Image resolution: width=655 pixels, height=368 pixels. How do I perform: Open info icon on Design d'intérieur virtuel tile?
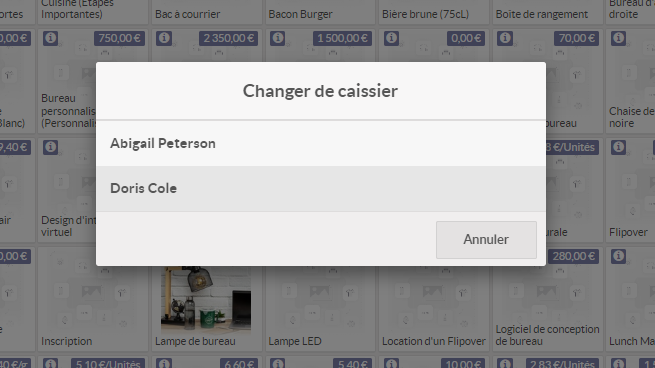(x=51, y=147)
